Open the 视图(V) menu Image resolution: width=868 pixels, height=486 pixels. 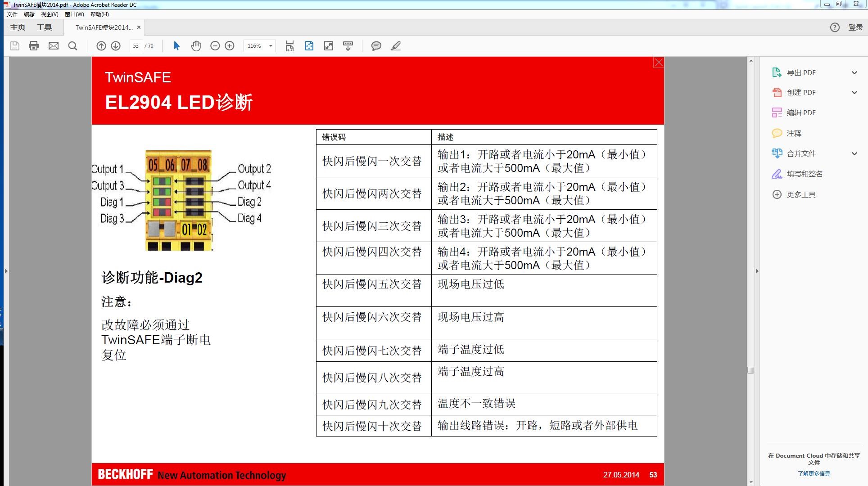point(50,14)
